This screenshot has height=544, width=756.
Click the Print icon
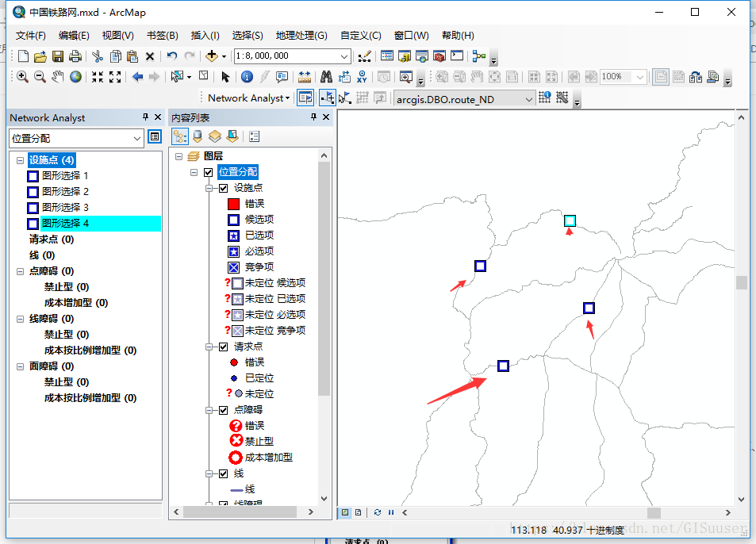tap(75, 56)
